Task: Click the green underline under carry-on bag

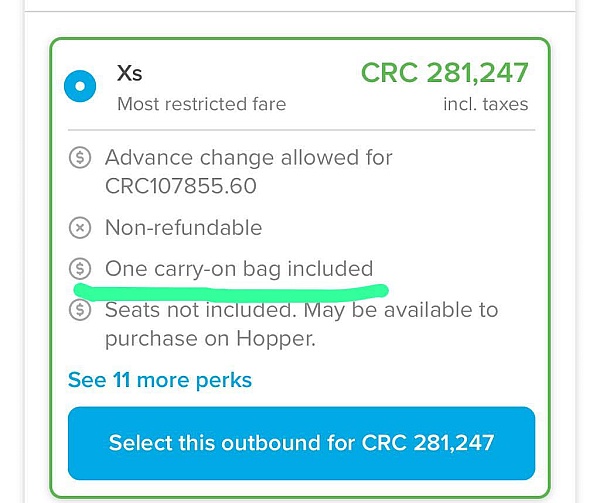Action: (x=230, y=291)
